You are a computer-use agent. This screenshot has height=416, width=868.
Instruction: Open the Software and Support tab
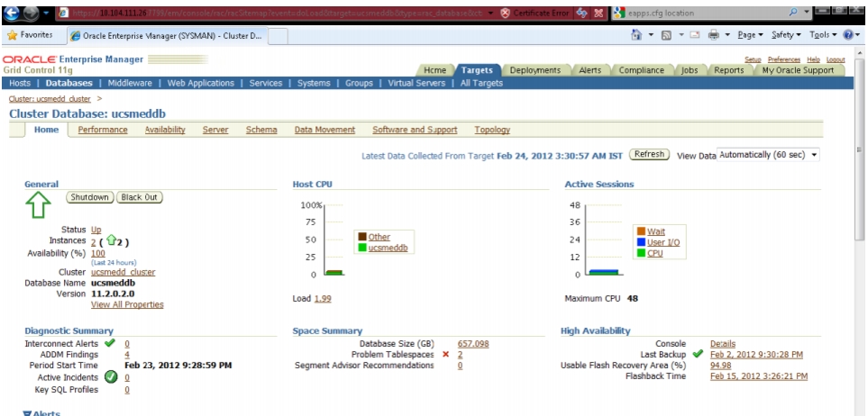415,130
